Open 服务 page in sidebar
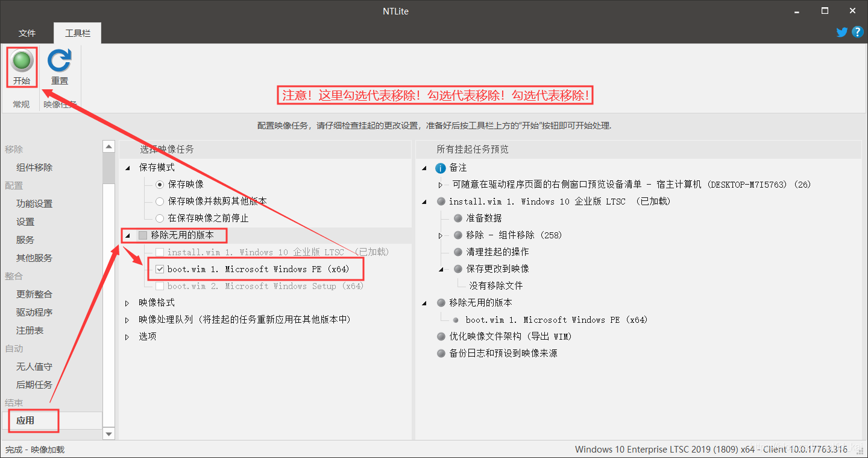This screenshot has height=458, width=868. (x=25, y=240)
